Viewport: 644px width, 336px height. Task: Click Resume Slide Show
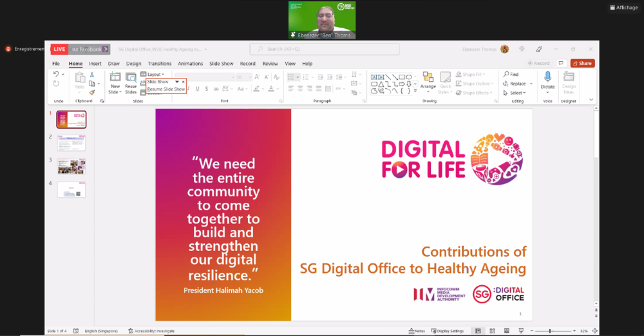click(166, 89)
